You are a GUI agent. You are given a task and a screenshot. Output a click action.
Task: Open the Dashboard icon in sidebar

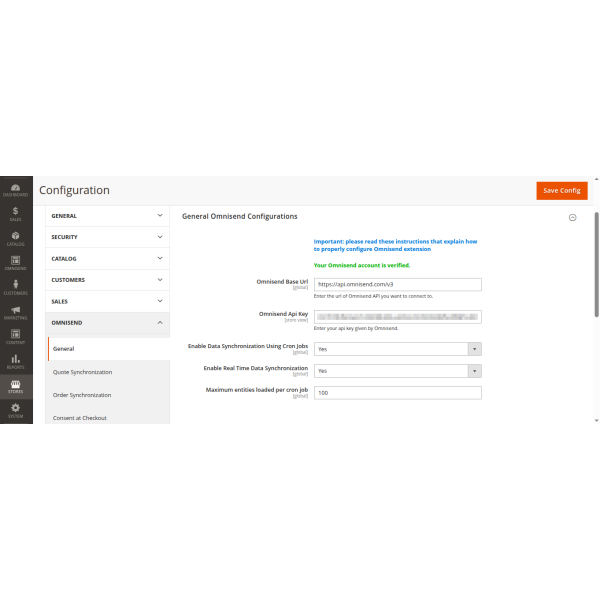(x=16, y=189)
